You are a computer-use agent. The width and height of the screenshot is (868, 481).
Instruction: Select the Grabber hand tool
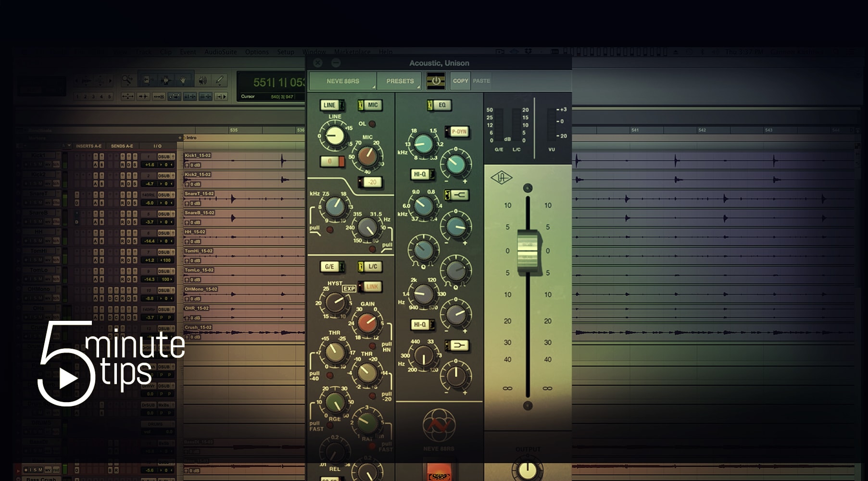click(183, 80)
